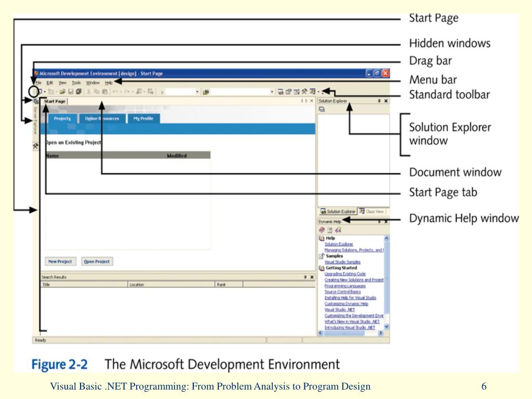Viewport: 532px width, 399px height.
Task: Click the Navigate Forward toolbar icon
Action: 150,91
